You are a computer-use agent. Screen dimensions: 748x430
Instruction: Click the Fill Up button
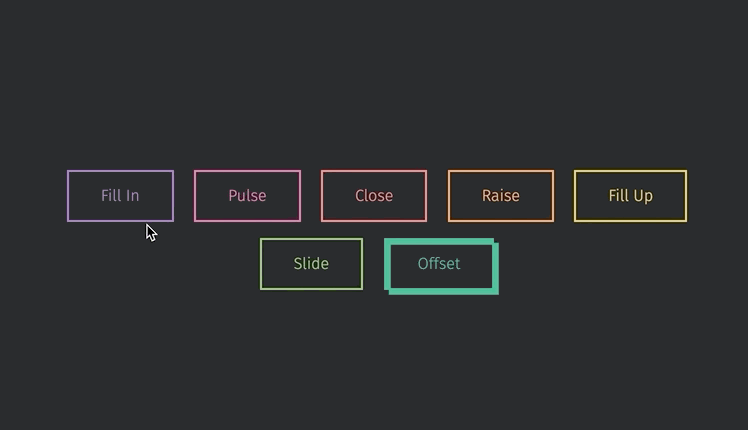click(631, 196)
